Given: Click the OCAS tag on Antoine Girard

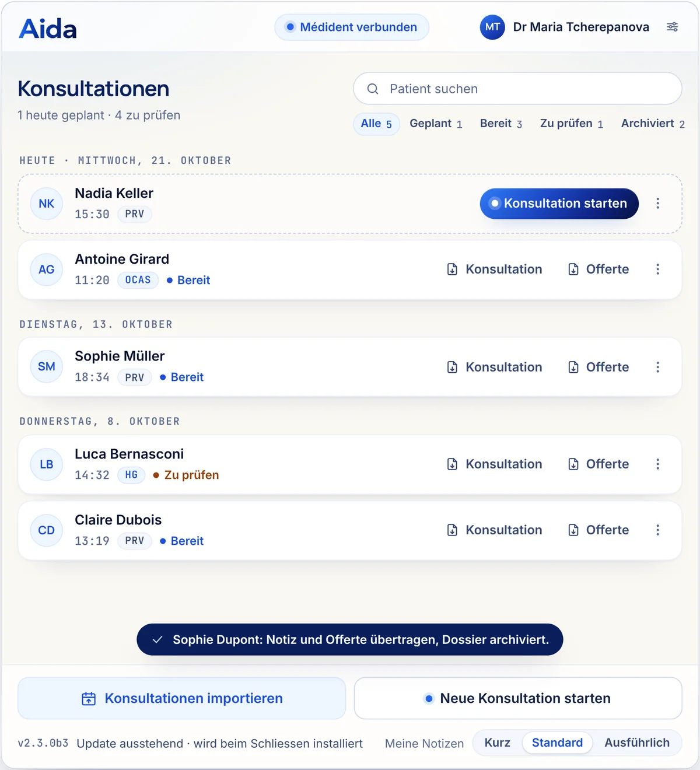Looking at the screenshot, I should click(138, 280).
